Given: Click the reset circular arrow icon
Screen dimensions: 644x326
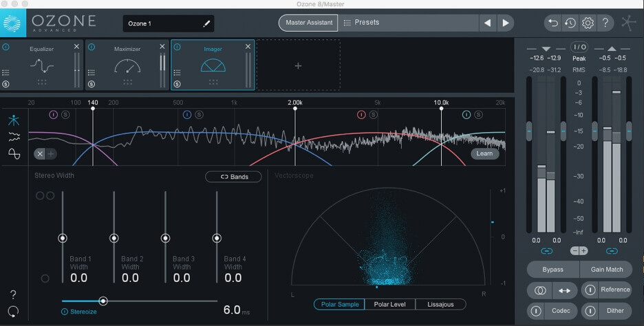Looking at the screenshot, I should click(13, 312).
